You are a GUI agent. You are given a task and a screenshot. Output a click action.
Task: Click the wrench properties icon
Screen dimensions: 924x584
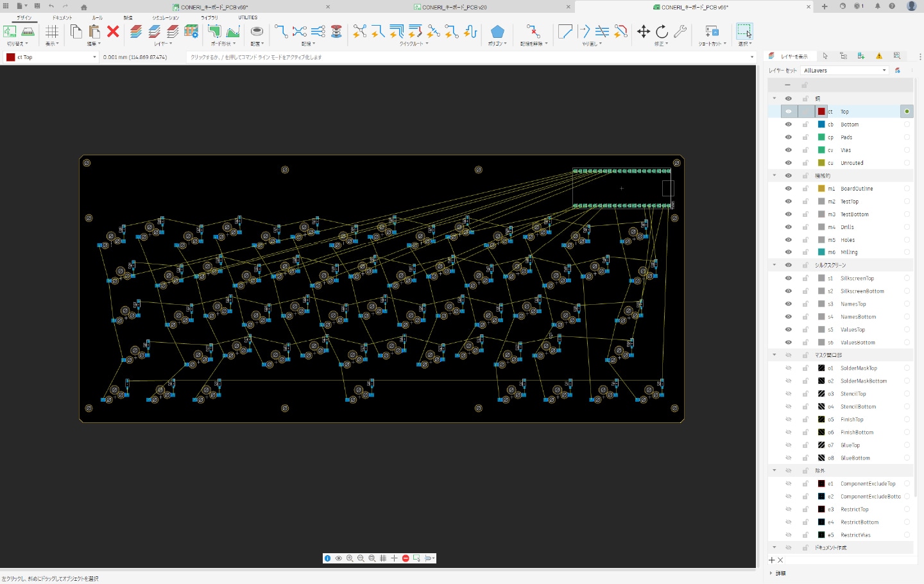(x=680, y=31)
